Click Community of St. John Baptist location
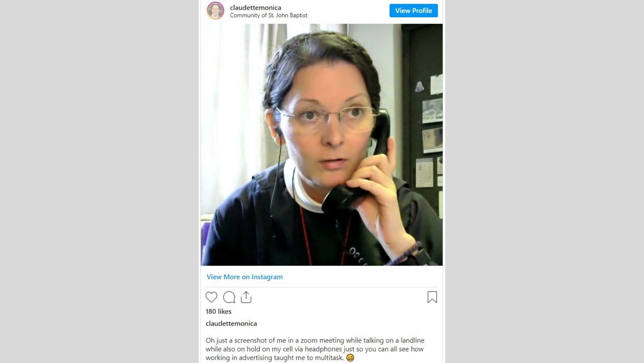This screenshot has width=644, height=363. click(x=269, y=15)
